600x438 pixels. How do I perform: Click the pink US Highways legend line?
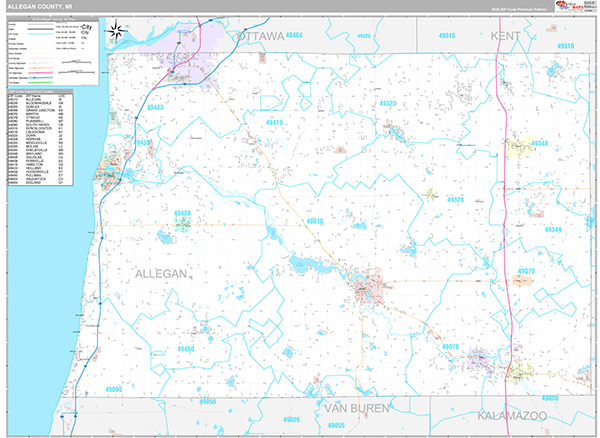[x=41, y=73]
